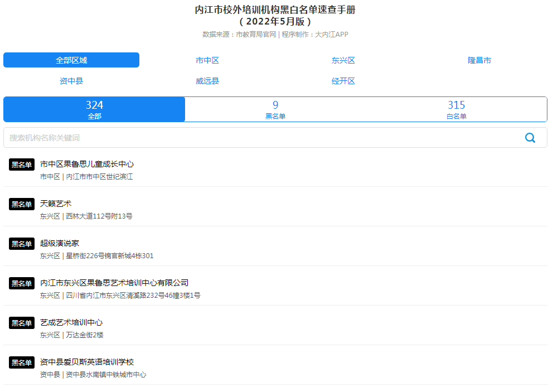Click the 黑名单 badge beside 超级演说家

point(21,243)
